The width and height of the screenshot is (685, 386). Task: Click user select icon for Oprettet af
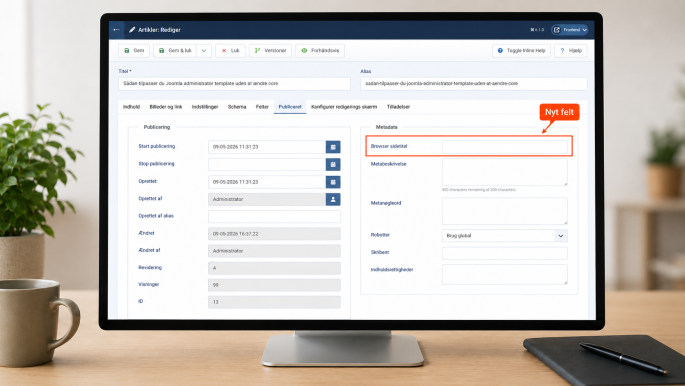333,200
